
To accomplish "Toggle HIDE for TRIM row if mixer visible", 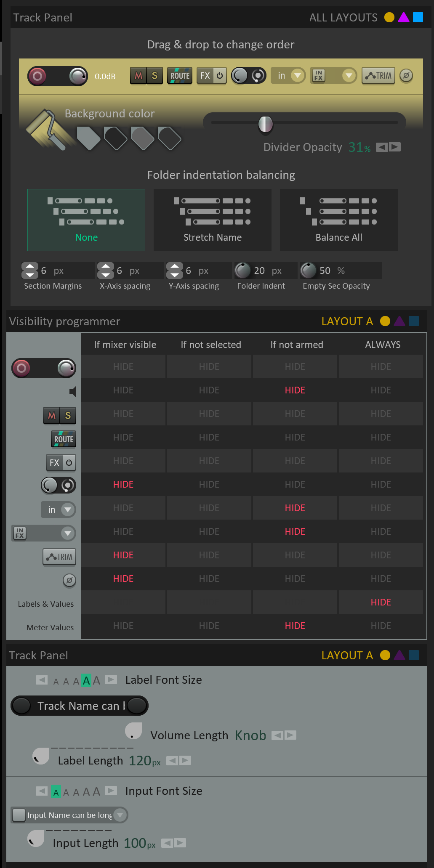I will pos(123,555).
